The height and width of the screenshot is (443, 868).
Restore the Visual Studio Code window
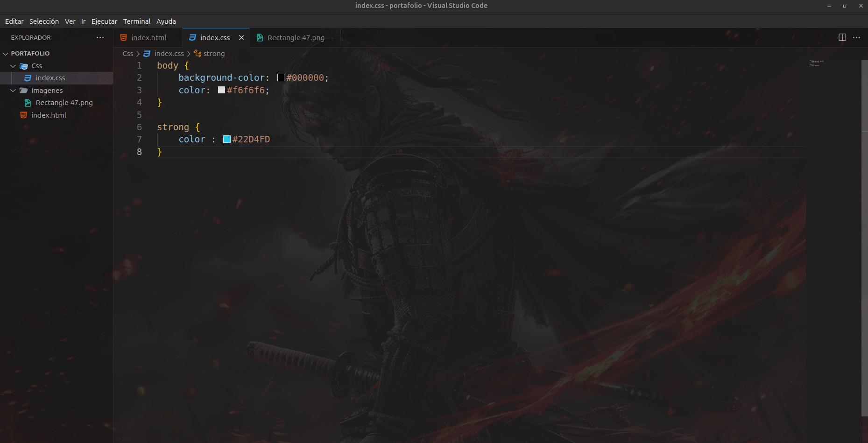click(845, 6)
